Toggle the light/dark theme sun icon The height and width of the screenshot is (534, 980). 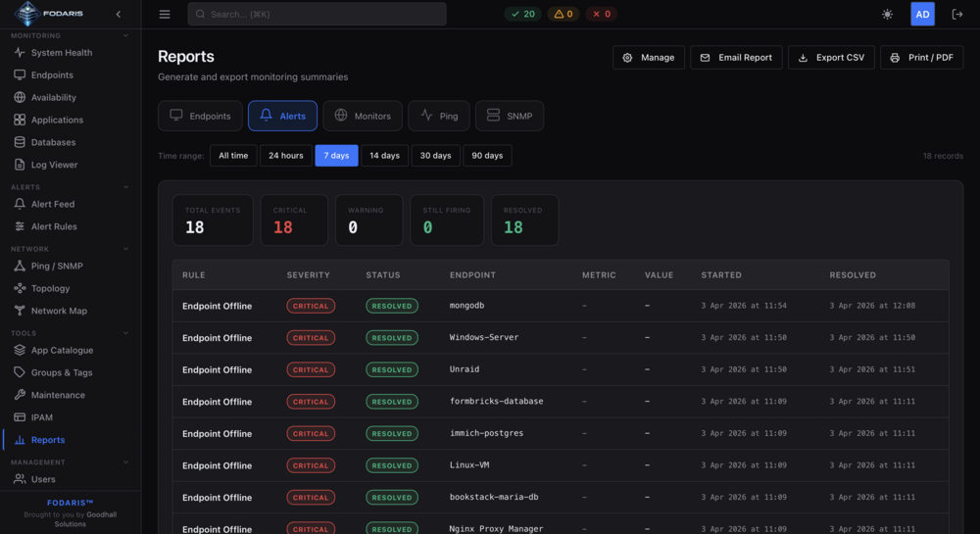pyautogui.click(x=887, y=14)
